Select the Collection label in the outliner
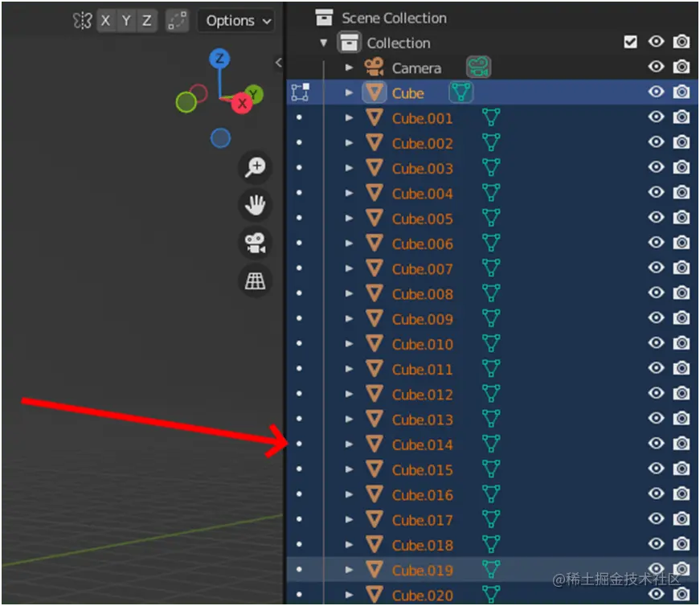 tap(399, 43)
